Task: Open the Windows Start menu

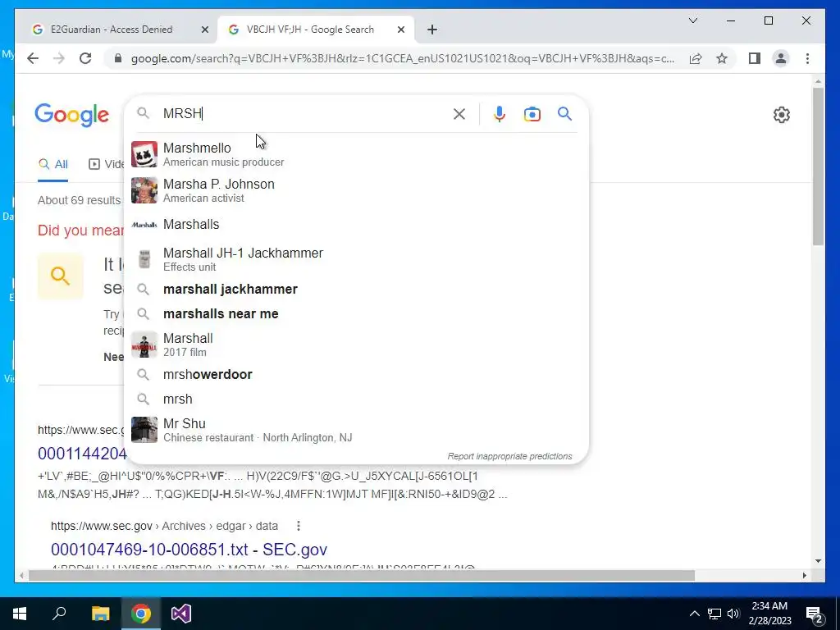Action: coord(20,614)
